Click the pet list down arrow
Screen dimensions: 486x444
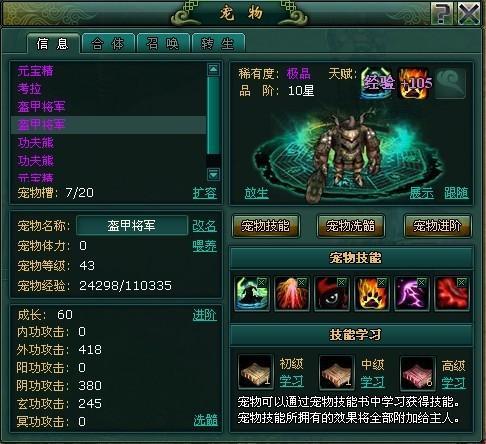click(x=213, y=174)
